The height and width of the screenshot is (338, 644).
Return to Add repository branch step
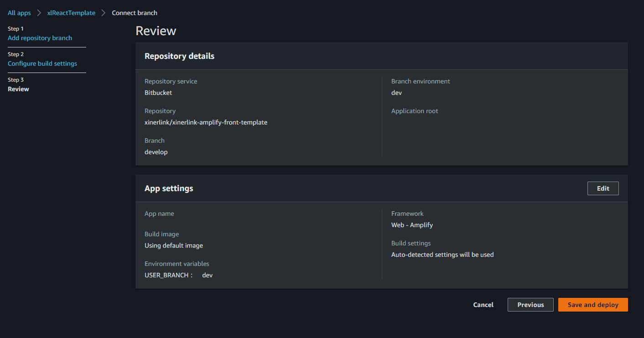tap(40, 38)
